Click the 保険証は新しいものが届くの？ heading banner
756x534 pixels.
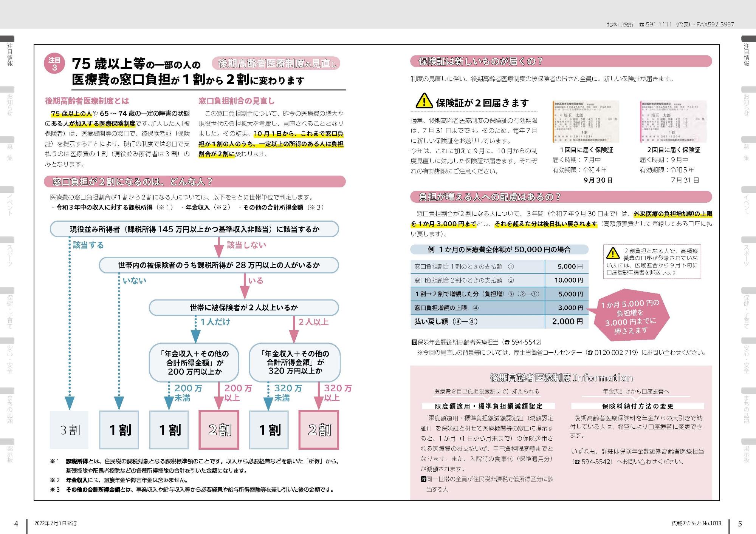[x=561, y=61]
